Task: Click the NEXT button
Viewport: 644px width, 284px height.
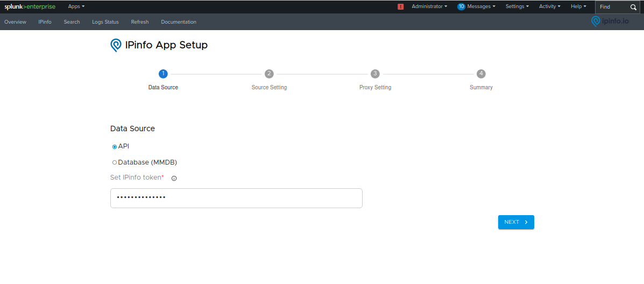Action: tap(516, 222)
